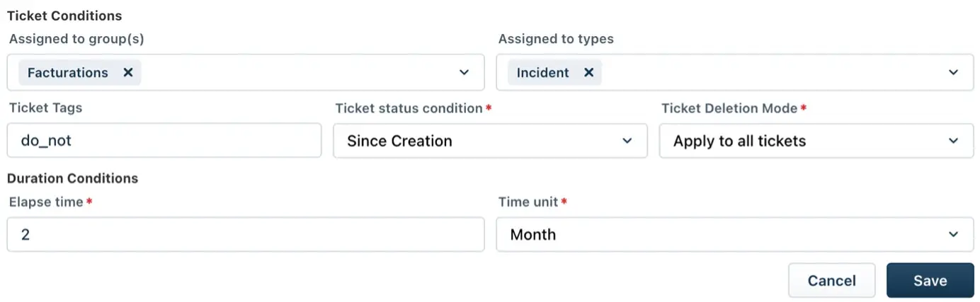The height and width of the screenshot is (302, 980).
Task: Save the ticket condition settings
Action: pyautogui.click(x=930, y=281)
